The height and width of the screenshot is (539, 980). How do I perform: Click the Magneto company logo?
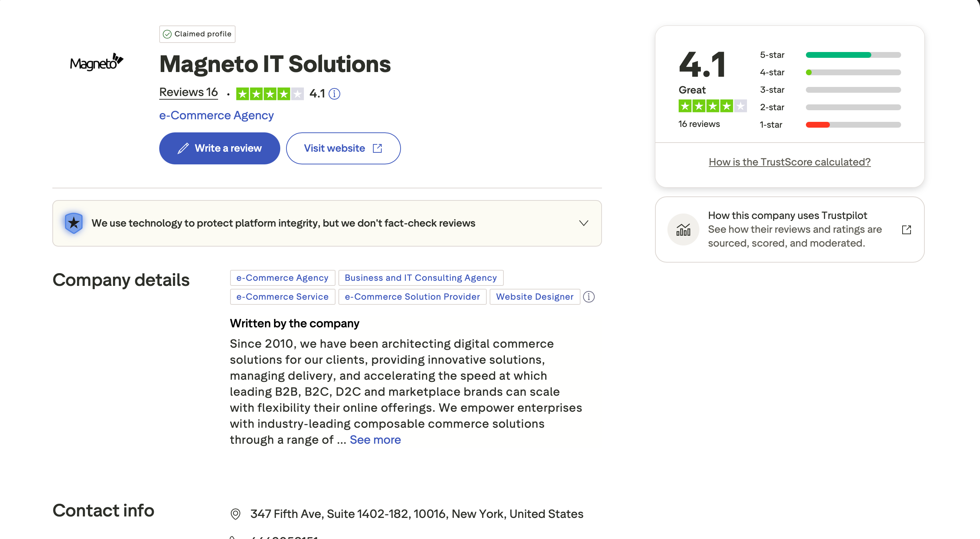(x=97, y=62)
